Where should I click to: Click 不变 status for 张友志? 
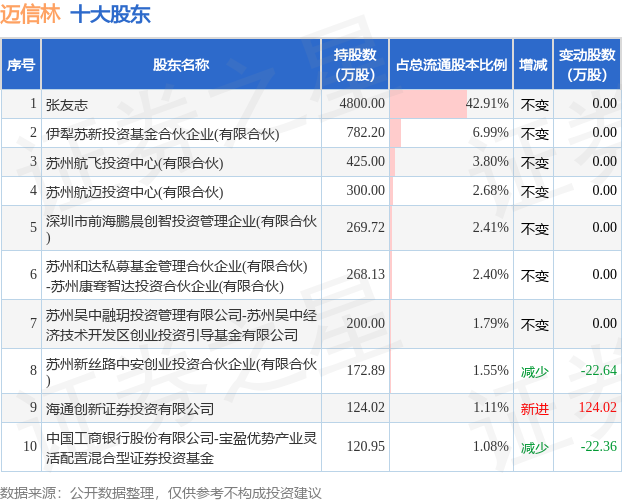(x=534, y=105)
